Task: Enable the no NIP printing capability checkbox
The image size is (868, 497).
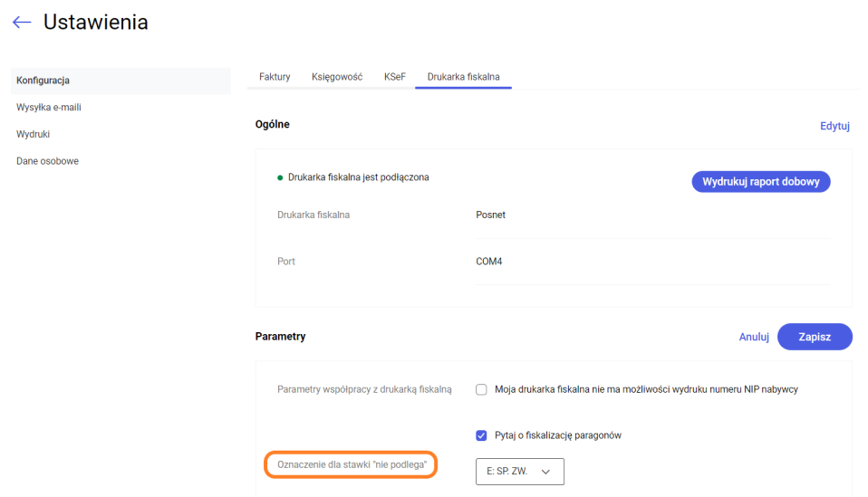Action: [x=482, y=390]
